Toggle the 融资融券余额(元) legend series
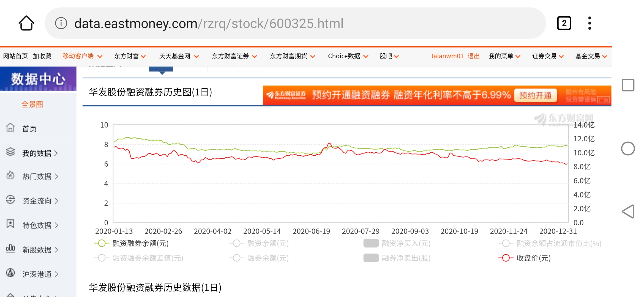 tap(132, 243)
